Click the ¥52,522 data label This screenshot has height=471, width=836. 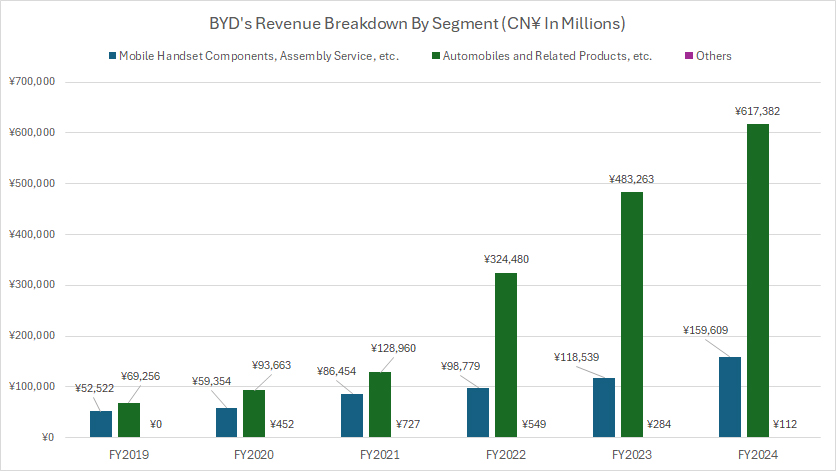point(94,388)
